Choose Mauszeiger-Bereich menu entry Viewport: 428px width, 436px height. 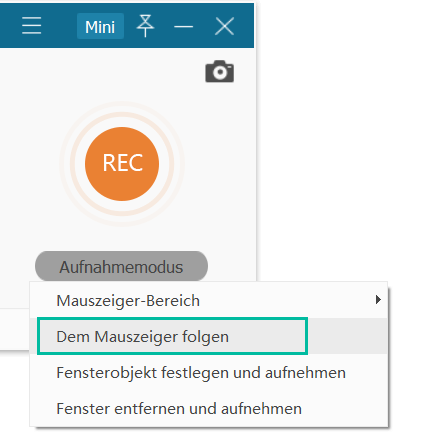coord(209,300)
